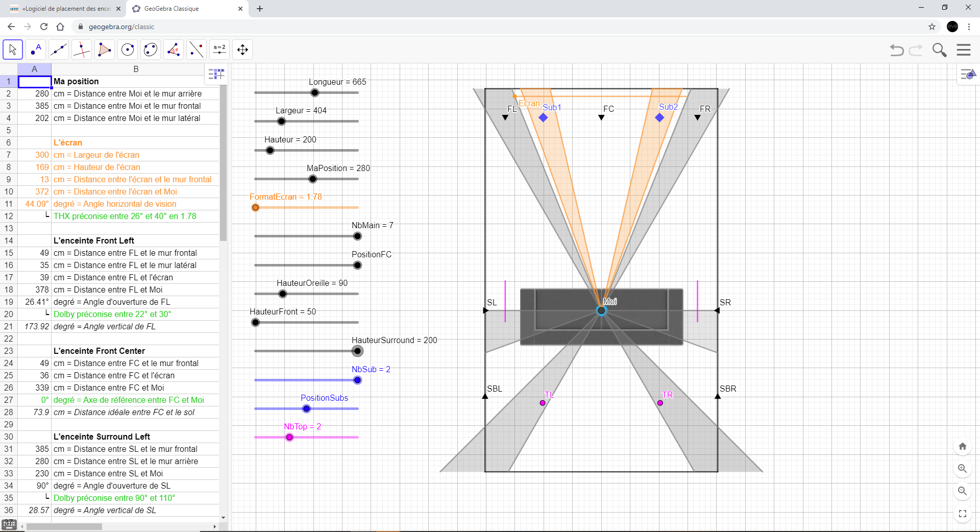This screenshot has height=532, width=980.
Task: Choose the Reflect about line tool
Action: coord(197,50)
